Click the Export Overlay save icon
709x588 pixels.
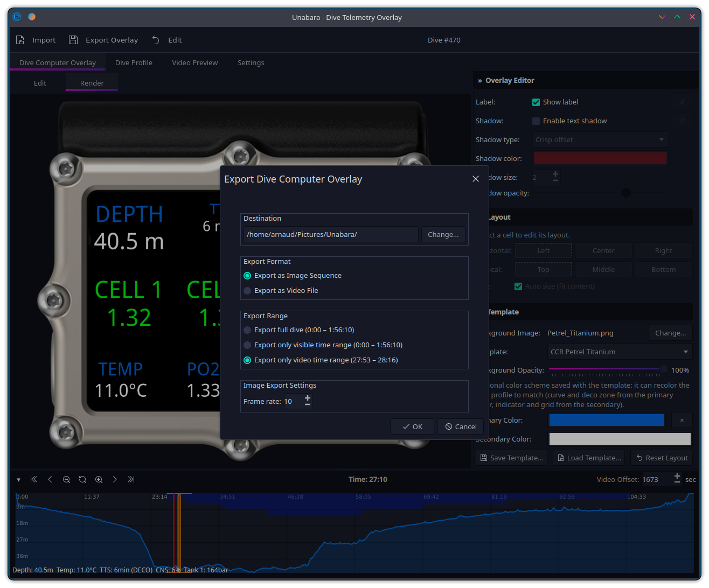[73, 40]
